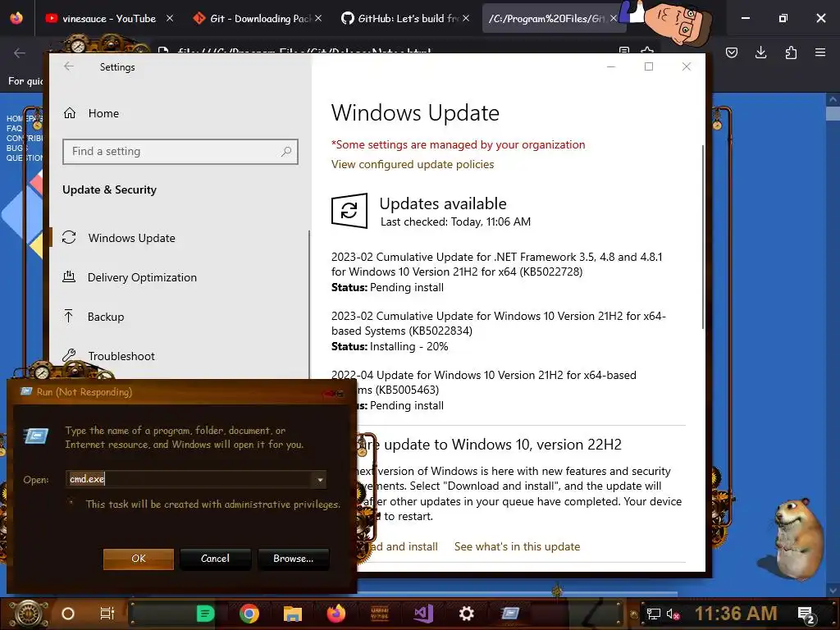This screenshot has width=840, height=630.
Task: Open Visual Studio from the taskbar
Action: [x=423, y=614]
